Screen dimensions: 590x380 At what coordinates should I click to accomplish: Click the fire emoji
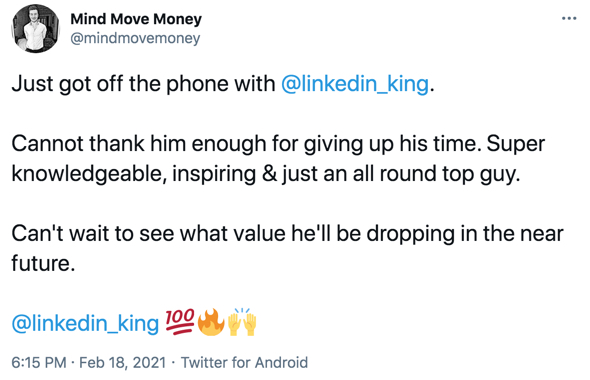pyautogui.click(x=211, y=322)
